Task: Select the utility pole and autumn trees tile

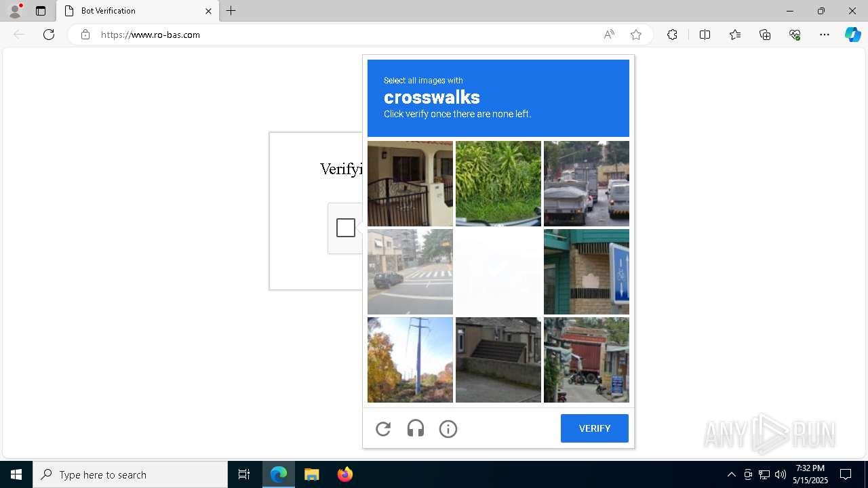Action: pyautogui.click(x=410, y=360)
